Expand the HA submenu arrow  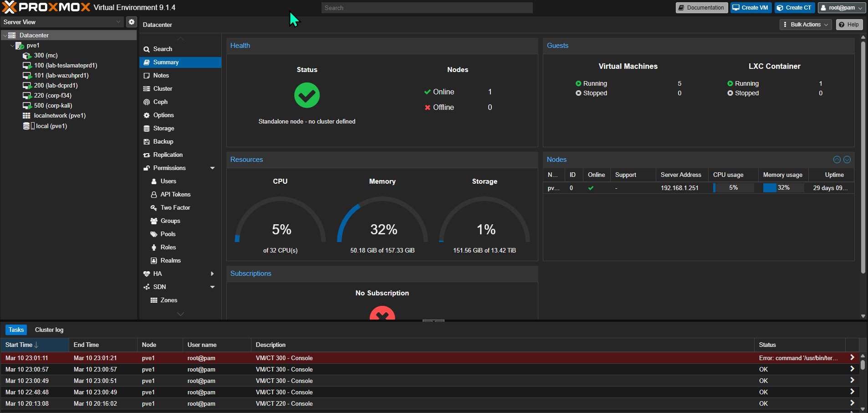(x=212, y=274)
